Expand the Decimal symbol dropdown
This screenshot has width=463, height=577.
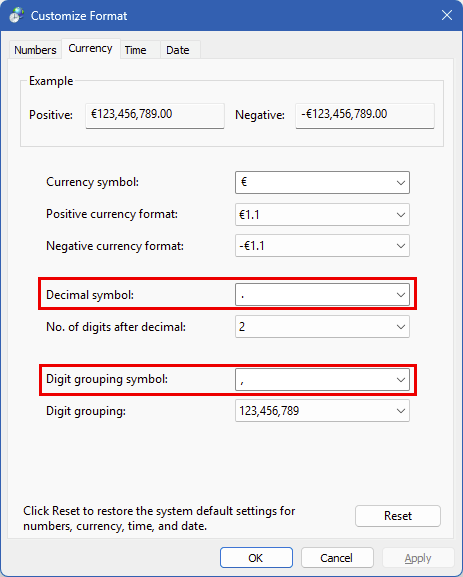[x=322, y=294]
